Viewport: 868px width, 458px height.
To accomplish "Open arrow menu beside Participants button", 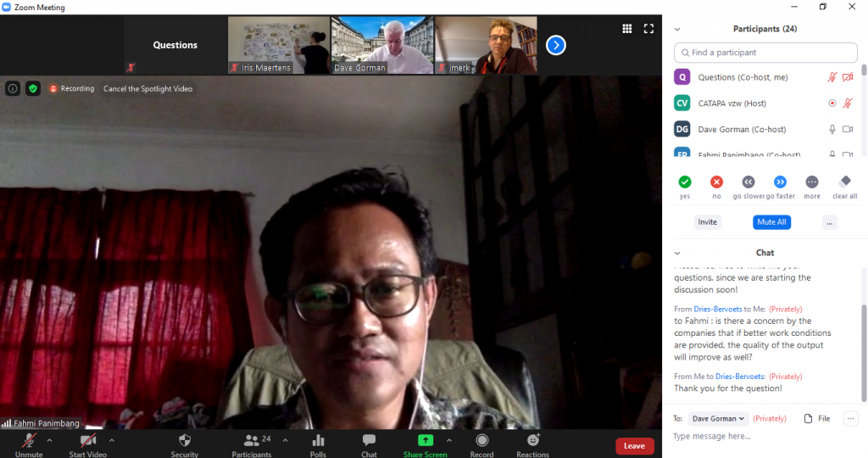I will [285, 441].
